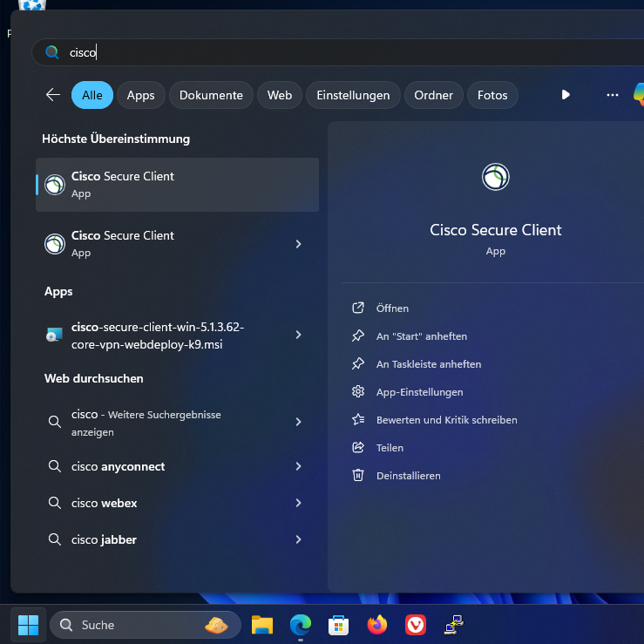Click large Cisco Secure Client icon in preview
The width and height of the screenshot is (644, 644).
(x=495, y=177)
